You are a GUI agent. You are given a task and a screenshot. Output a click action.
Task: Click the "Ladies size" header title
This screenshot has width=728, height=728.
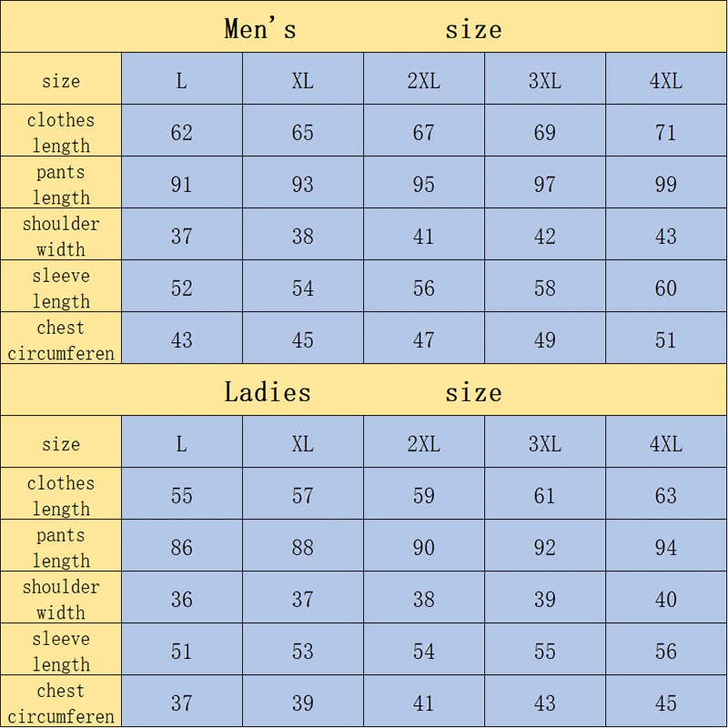click(x=363, y=392)
